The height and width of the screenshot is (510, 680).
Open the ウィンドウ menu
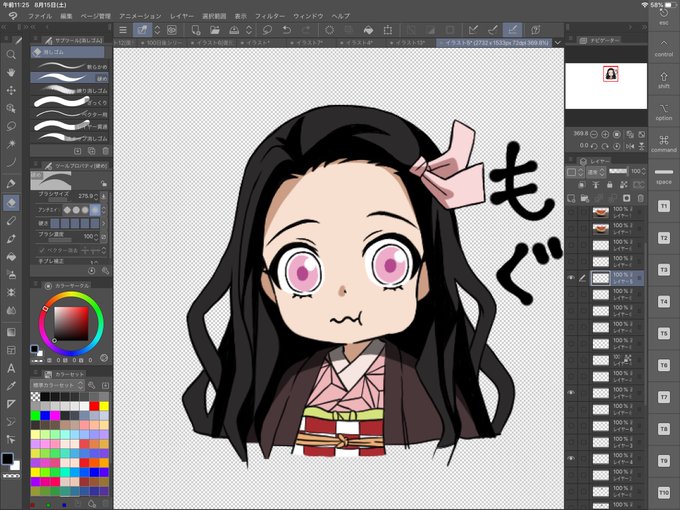point(308,16)
